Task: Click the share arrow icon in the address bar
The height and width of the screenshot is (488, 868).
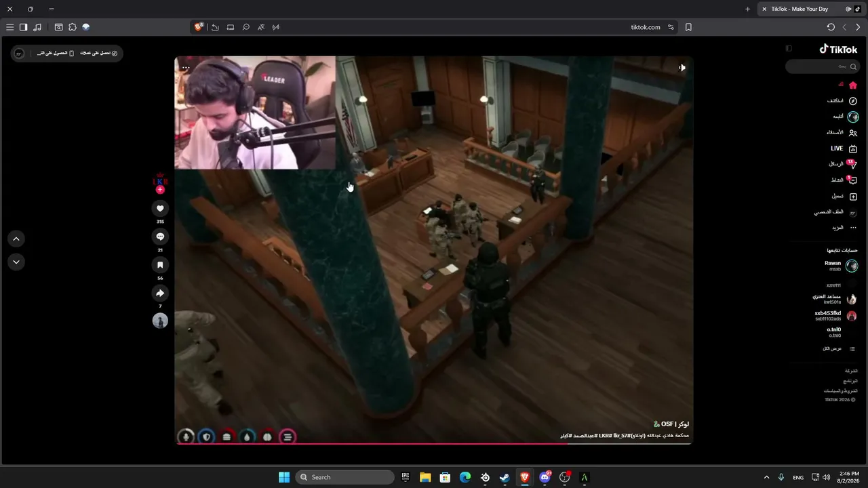Action: [x=215, y=27]
